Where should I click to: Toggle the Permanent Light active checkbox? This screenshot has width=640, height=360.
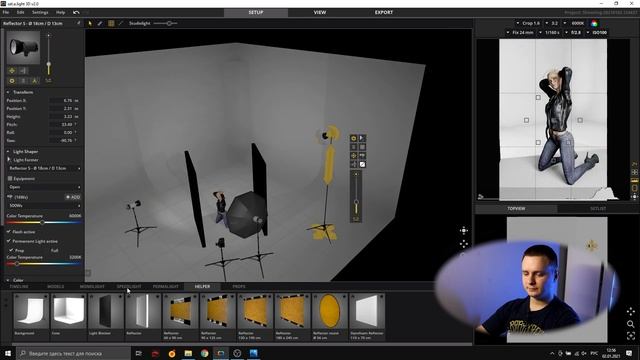click(x=9, y=241)
